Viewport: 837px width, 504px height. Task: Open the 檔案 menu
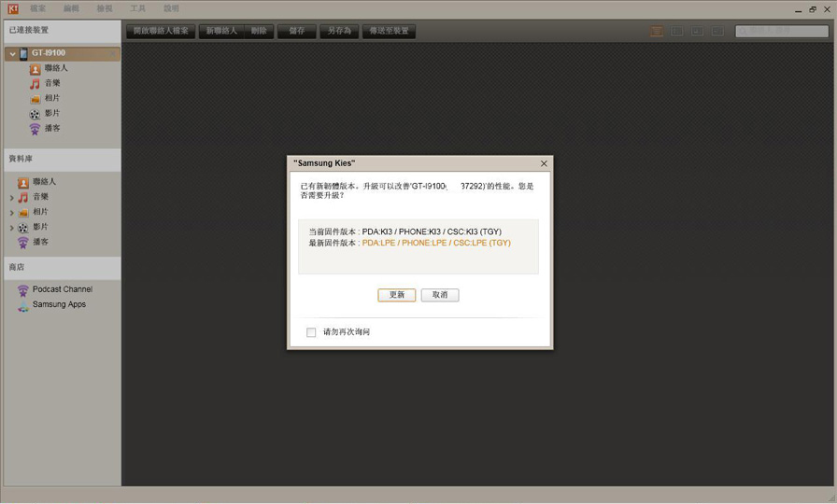[x=37, y=9]
